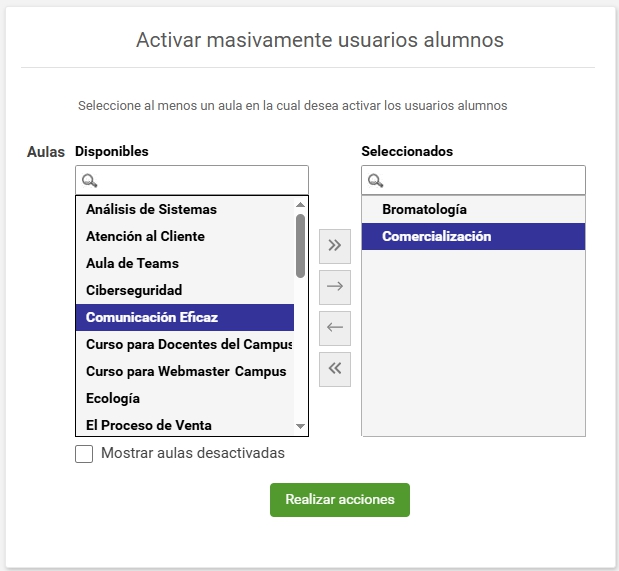Click the scrollbar thumb in Disponibles list

tap(300, 246)
